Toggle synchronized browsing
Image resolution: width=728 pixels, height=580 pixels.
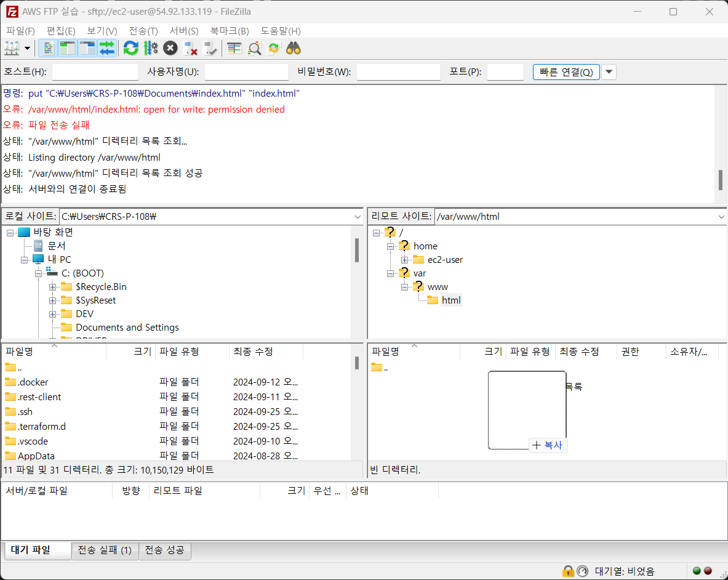[x=274, y=48]
